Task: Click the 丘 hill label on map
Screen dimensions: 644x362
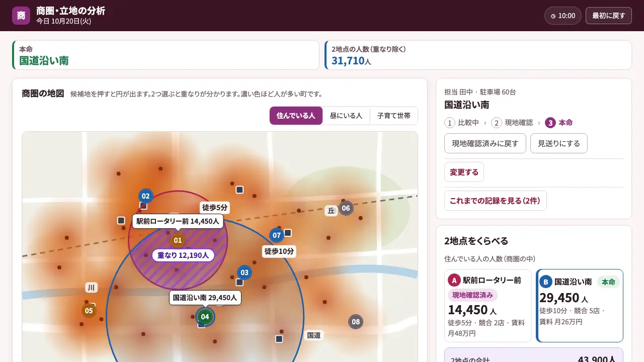Action: point(331,211)
